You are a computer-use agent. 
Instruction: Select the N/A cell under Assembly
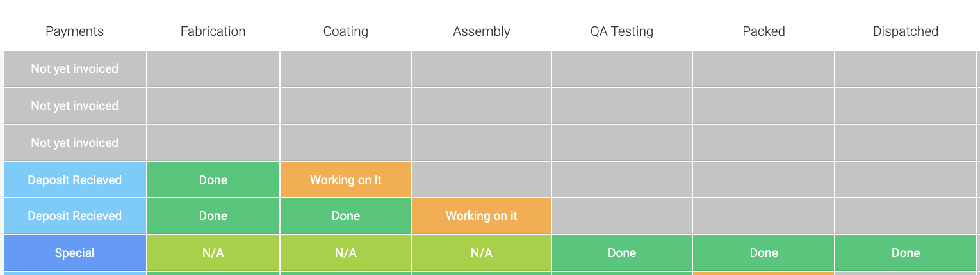tap(482, 253)
